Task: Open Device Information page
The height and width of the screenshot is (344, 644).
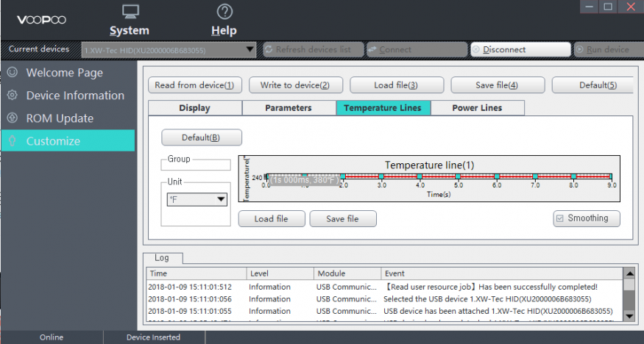Action: (x=68, y=96)
